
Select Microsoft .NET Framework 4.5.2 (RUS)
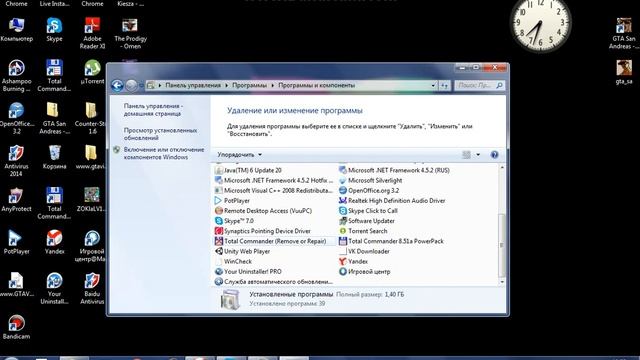[x=394, y=170]
